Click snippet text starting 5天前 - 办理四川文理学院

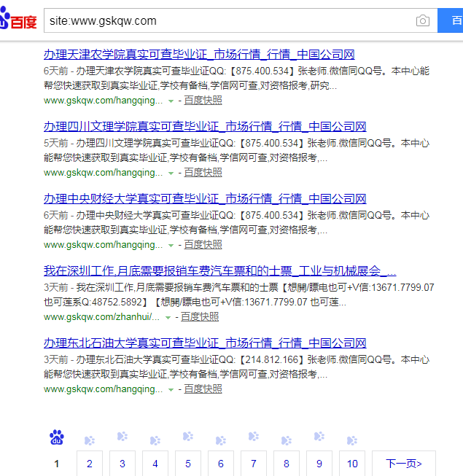(236, 150)
